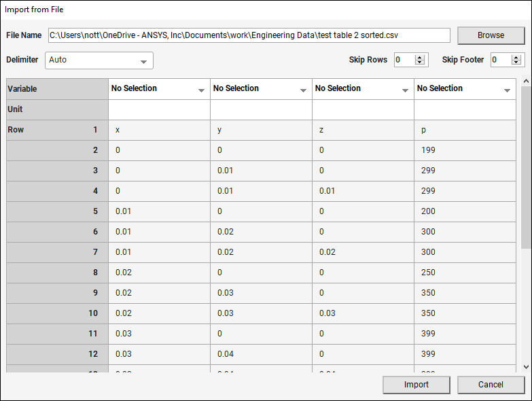The image size is (532, 401).
Task: Select p value 350 in row 9
Action: (465, 293)
